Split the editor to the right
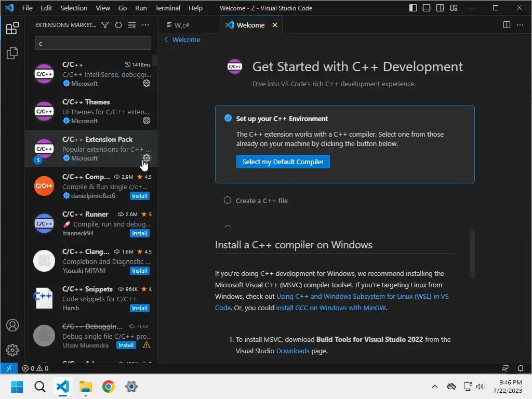532x399 pixels. click(507, 25)
